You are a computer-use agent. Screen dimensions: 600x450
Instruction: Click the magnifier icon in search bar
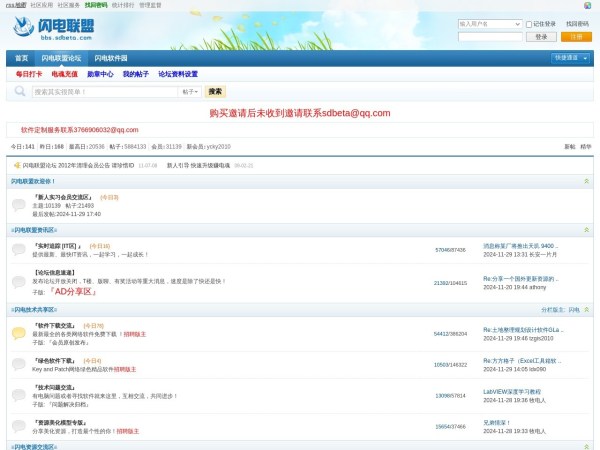tap(21, 92)
